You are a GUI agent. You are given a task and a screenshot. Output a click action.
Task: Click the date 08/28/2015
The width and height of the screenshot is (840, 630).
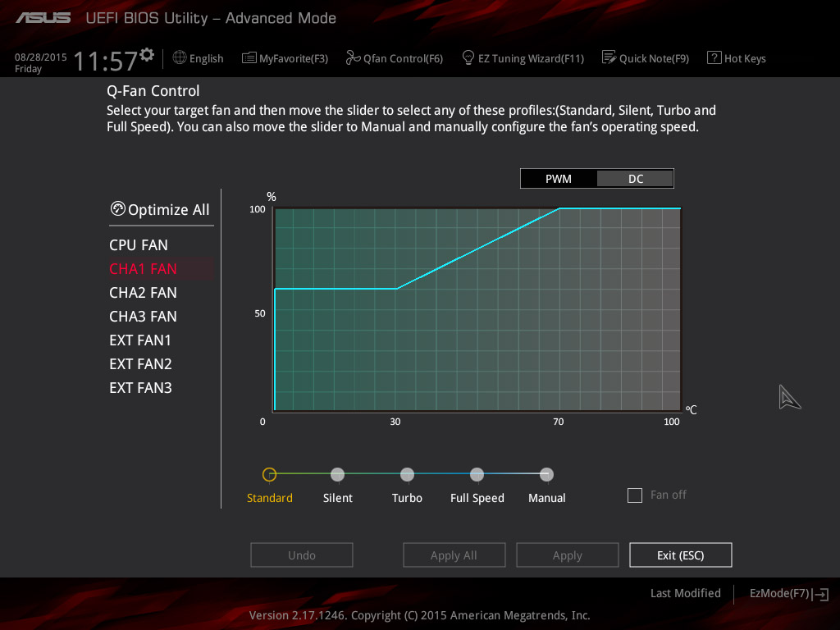pos(41,57)
